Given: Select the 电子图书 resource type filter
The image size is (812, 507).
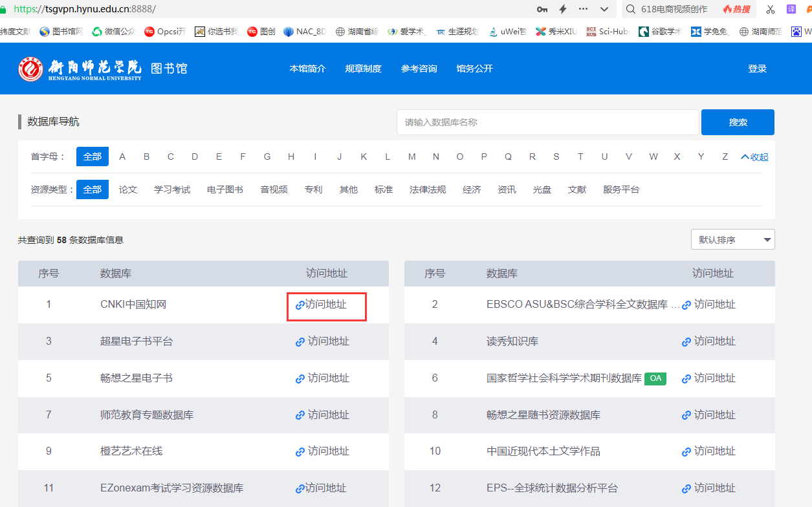Looking at the screenshot, I should tap(225, 189).
